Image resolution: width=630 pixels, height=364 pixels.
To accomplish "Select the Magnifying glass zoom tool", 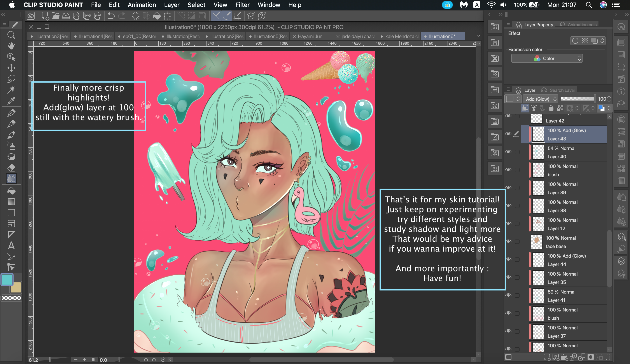I will 11,35.
